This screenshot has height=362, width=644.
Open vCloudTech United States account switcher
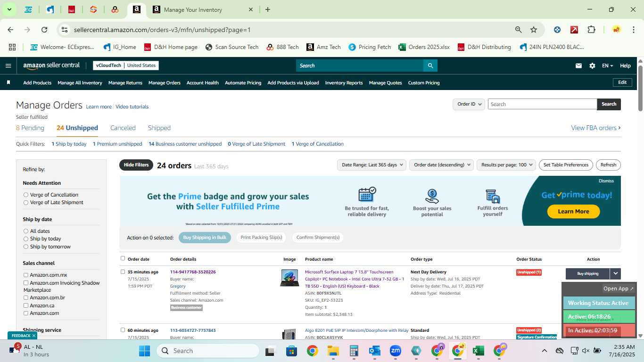(126, 66)
